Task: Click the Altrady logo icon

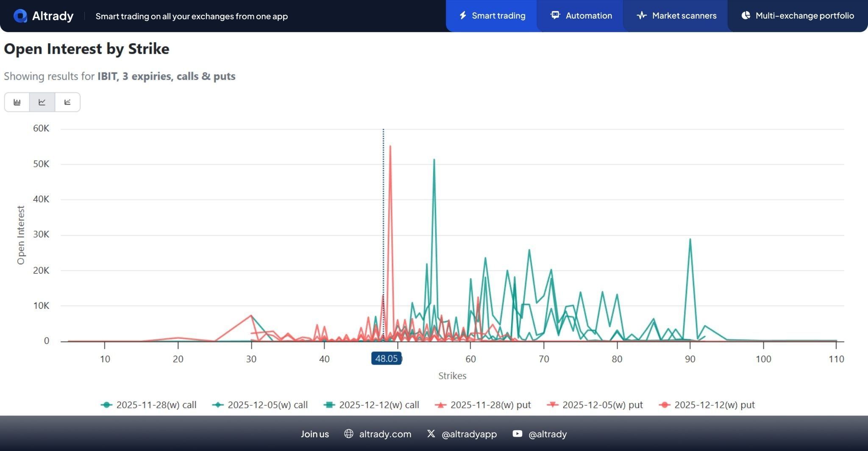Action: coord(20,16)
